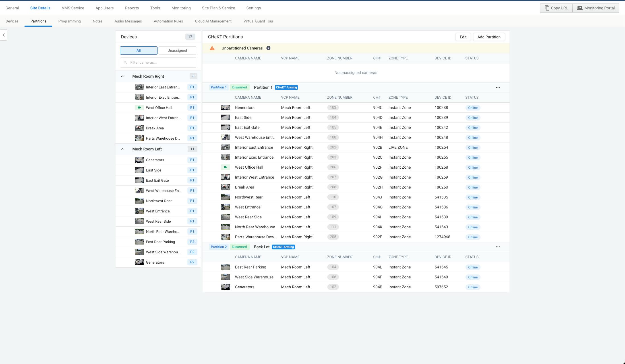Click the orange warning triangle icon

[x=212, y=48]
